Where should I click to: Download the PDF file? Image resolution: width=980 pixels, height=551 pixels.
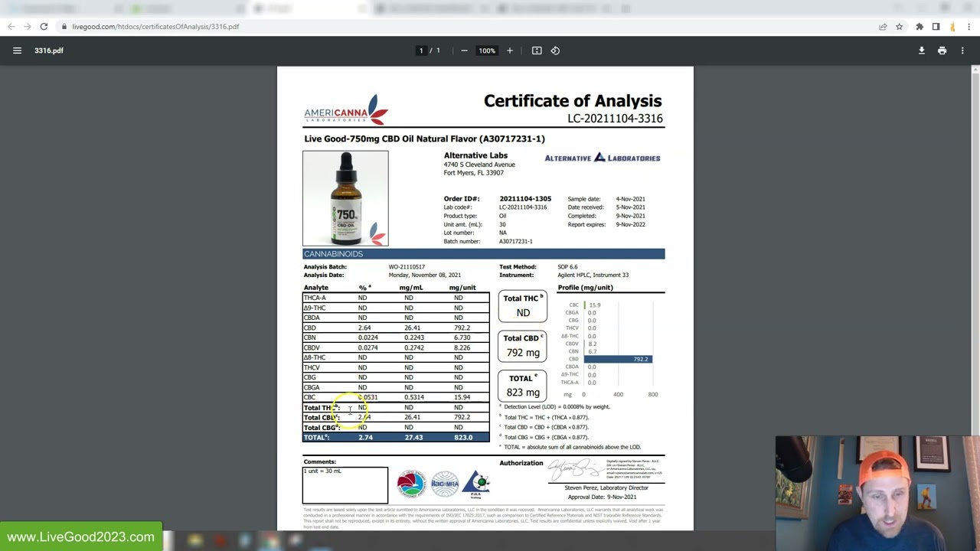tap(922, 51)
